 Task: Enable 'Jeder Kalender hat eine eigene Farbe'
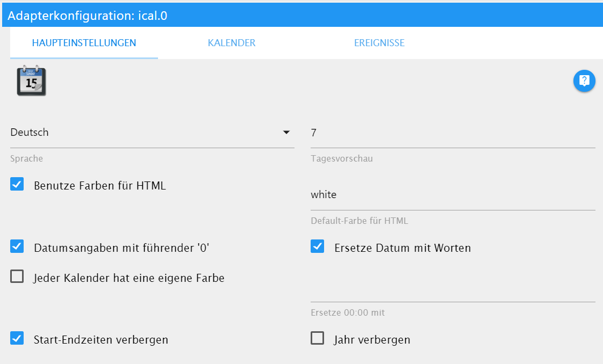coord(17,277)
